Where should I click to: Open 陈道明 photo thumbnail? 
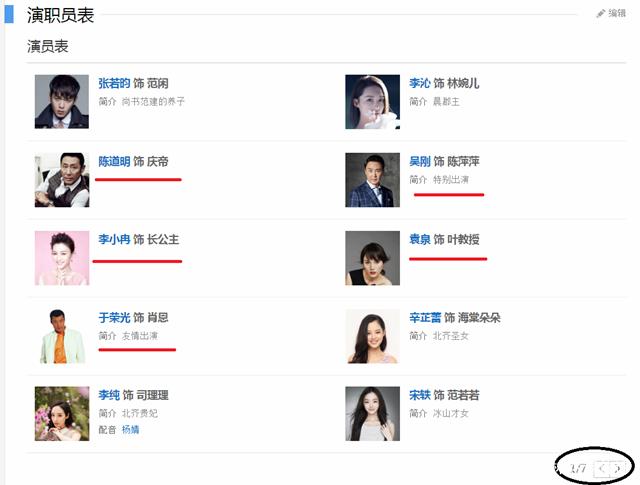pyautogui.click(x=61, y=180)
